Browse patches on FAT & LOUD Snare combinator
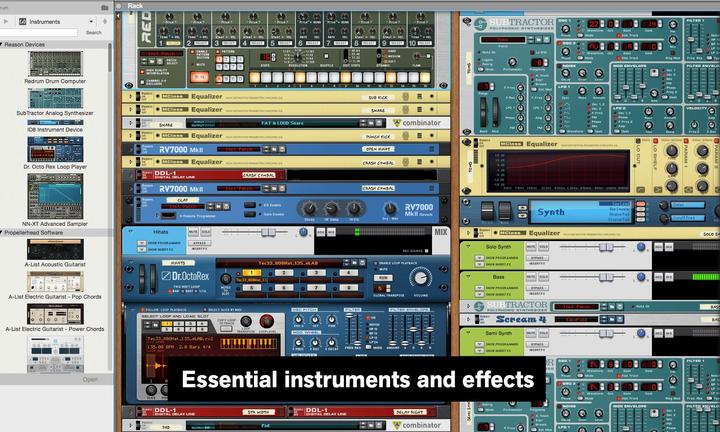The image size is (720, 432). pyautogui.click(x=371, y=123)
